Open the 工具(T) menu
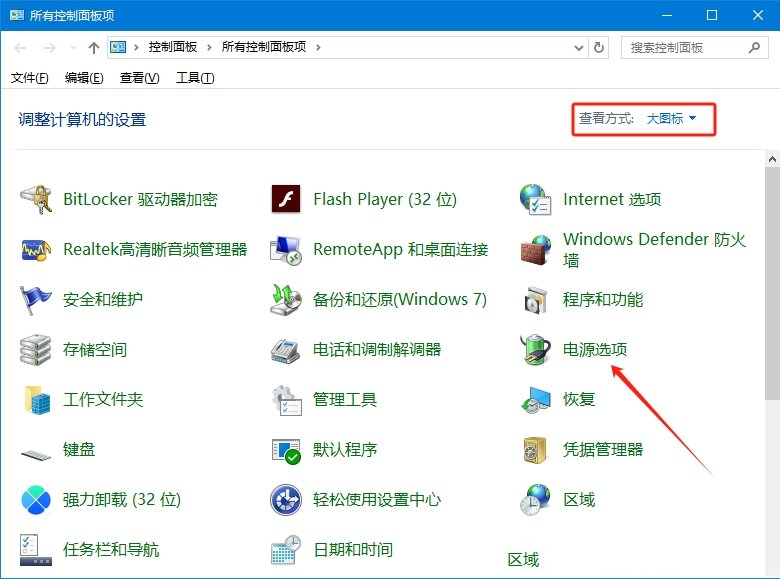The width and height of the screenshot is (780, 579). coord(195,78)
